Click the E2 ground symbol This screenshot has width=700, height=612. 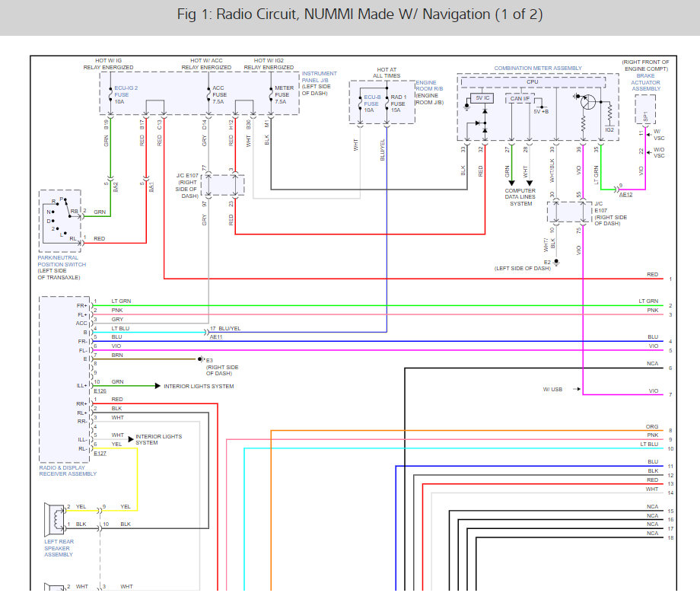click(556, 262)
